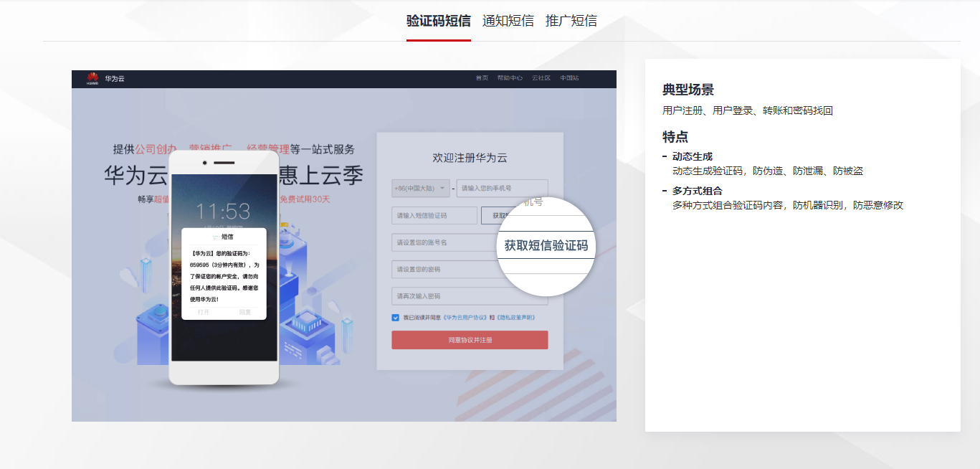Focus the 请再次输入密码 confirm password field

(x=470, y=296)
